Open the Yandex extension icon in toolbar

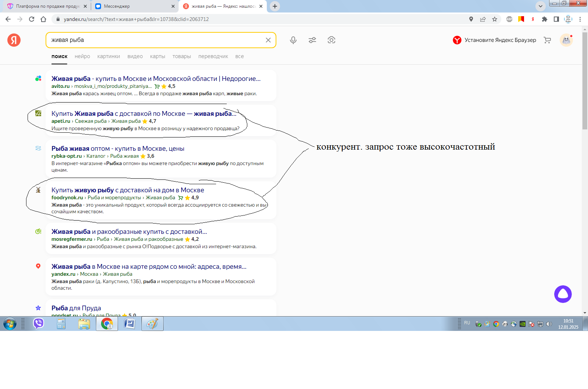point(533,19)
